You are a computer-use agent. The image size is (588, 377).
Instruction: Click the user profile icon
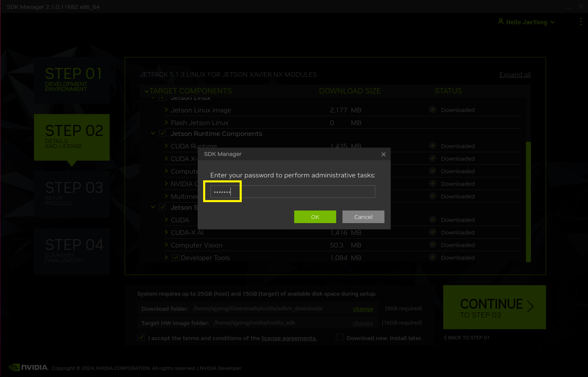pos(501,21)
